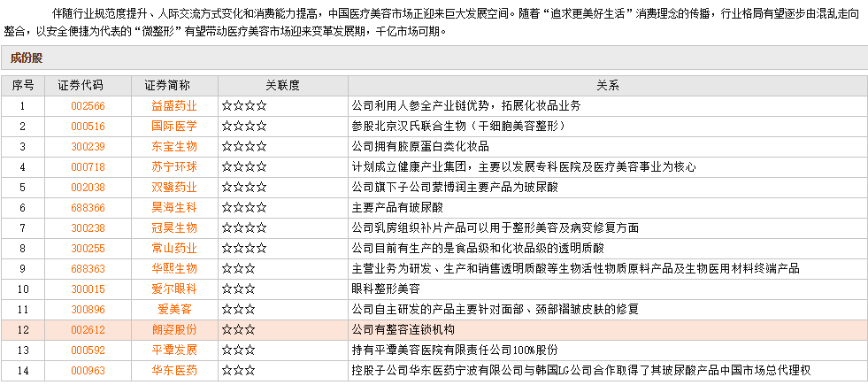
Task: Open 朗姿股份 stock page
Action: click(174, 330)
